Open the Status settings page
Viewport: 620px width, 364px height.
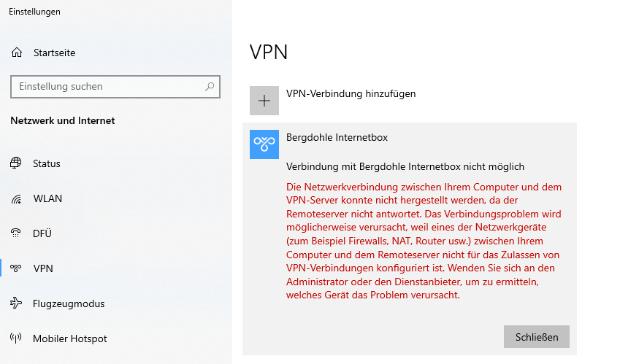pos(47,163)
